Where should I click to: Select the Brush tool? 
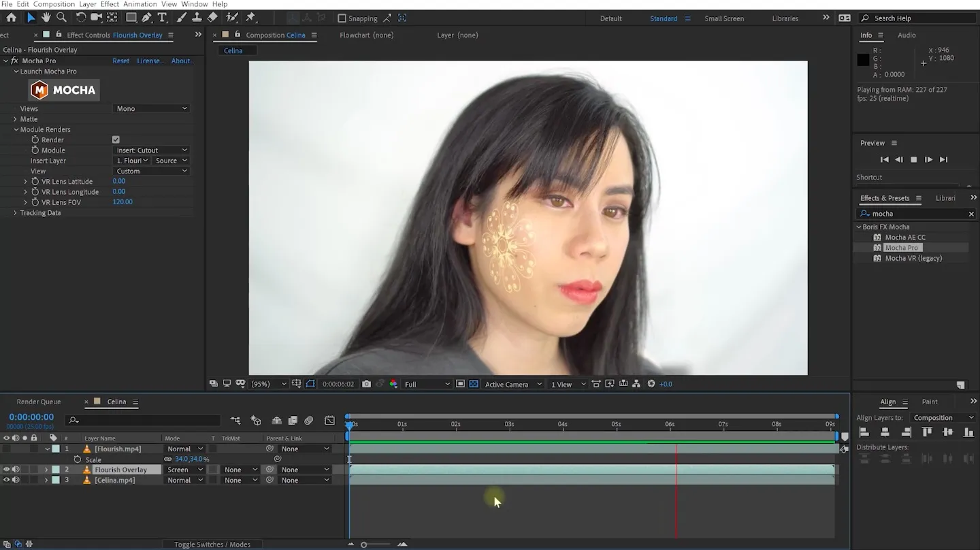[182, 18]
